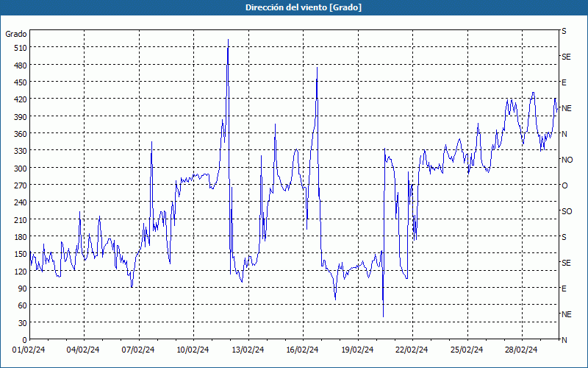Click the "Grado" axis unit label
Viewport: 588px width, 368px height.
pos(16,34)
